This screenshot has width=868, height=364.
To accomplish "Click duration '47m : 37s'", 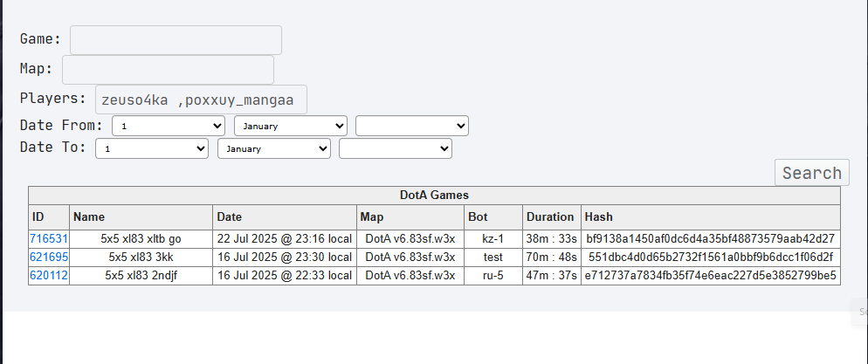I will click(551, 276).
